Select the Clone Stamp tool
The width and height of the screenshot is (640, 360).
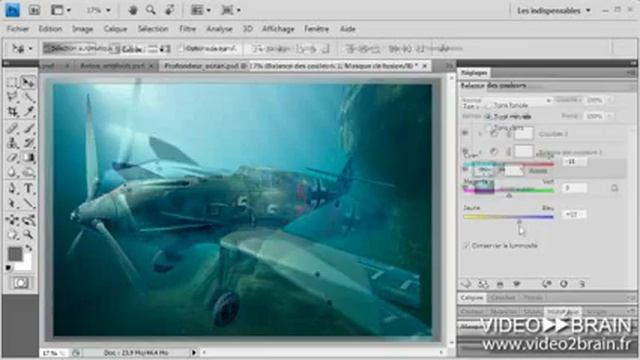pyautogui.click(x=12, y=143)
